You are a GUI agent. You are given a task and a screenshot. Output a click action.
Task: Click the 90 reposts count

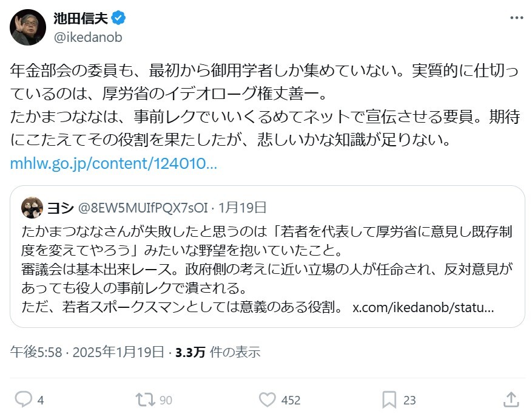point(166,400)
